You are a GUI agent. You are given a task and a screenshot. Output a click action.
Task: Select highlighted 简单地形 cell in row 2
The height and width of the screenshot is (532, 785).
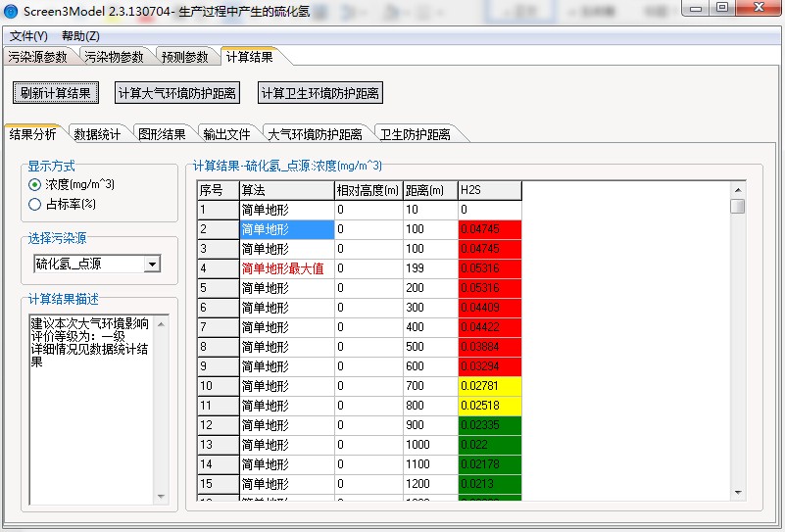287,229
